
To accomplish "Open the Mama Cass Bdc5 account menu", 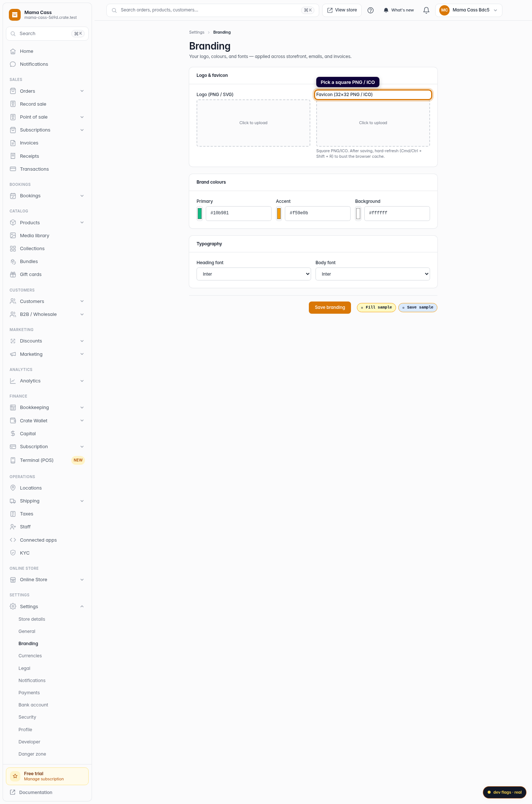I will 469,10.
